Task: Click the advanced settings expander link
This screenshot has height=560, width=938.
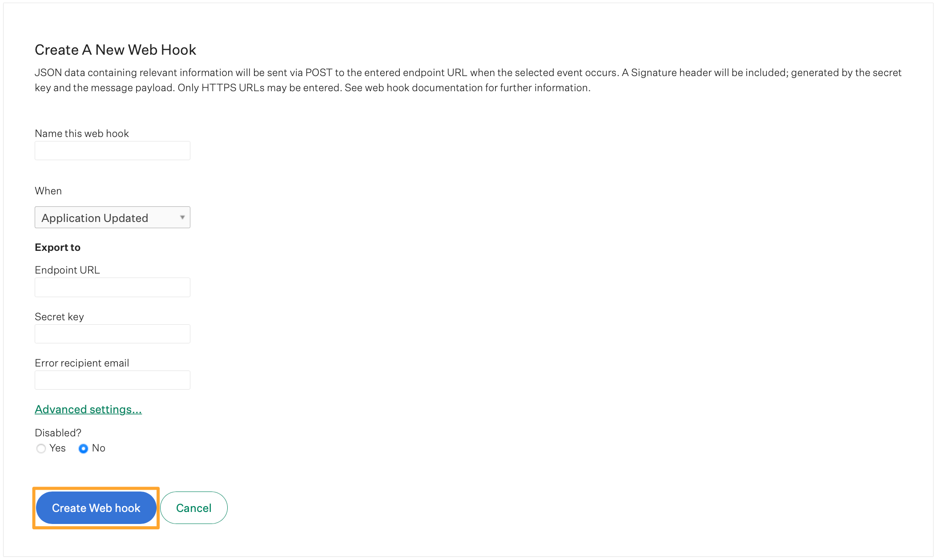Action: click(x=88, y=409)
